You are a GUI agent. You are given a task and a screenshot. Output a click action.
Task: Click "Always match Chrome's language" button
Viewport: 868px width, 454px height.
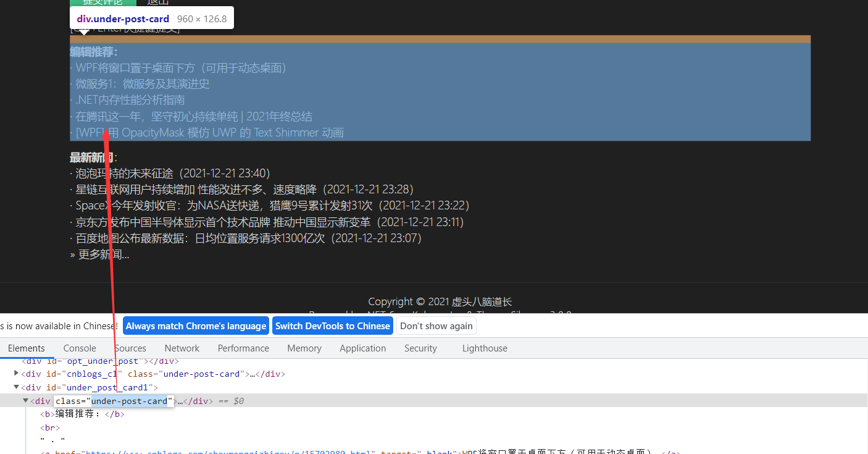pos(196,326)
